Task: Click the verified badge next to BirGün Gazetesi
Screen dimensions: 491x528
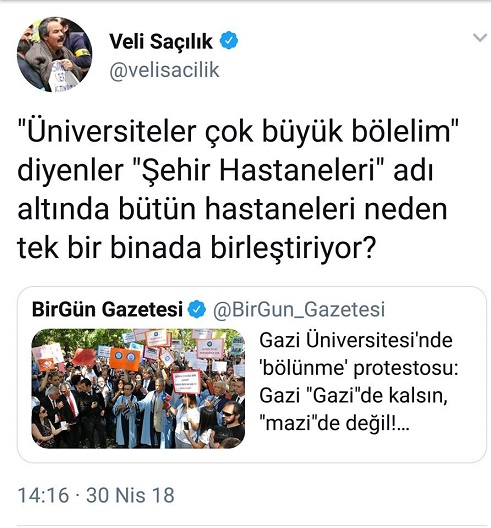Action: coord(197,309)
